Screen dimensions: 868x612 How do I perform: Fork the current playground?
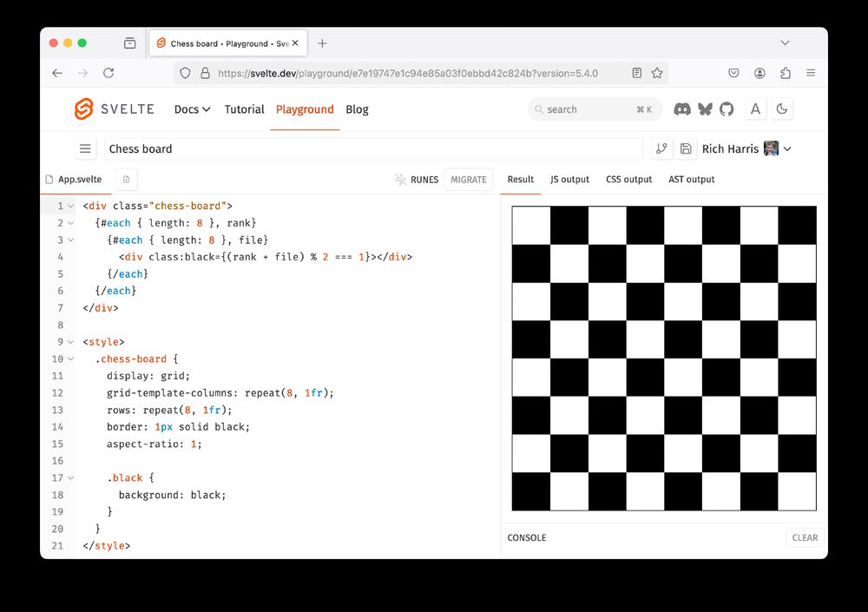point(661,148)
